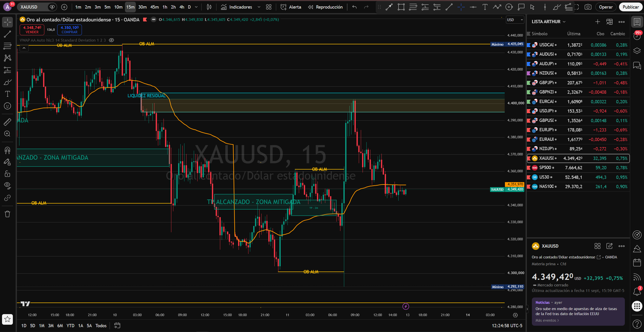This screenshot has height=332, width=644.
Task: Open the candlestick chart type icon
Action: coord(209,7)
